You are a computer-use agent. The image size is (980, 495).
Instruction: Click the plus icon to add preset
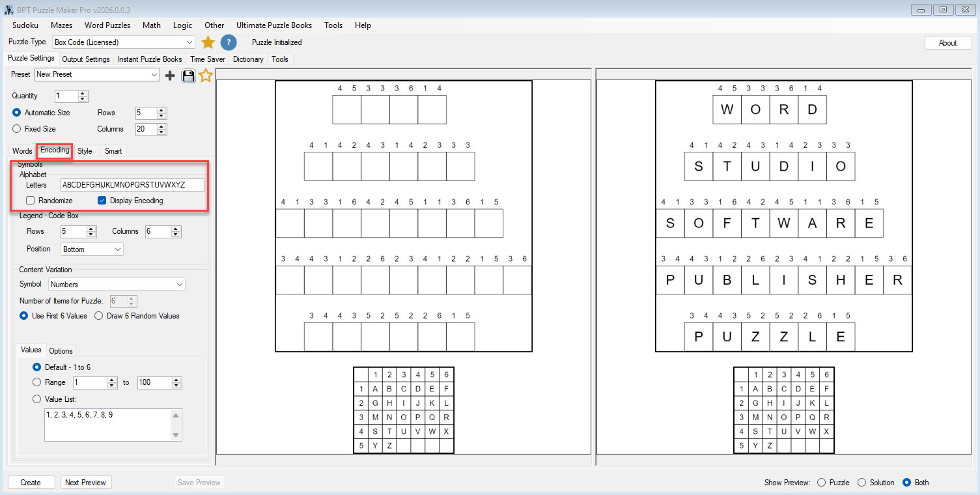pos(170,76)
